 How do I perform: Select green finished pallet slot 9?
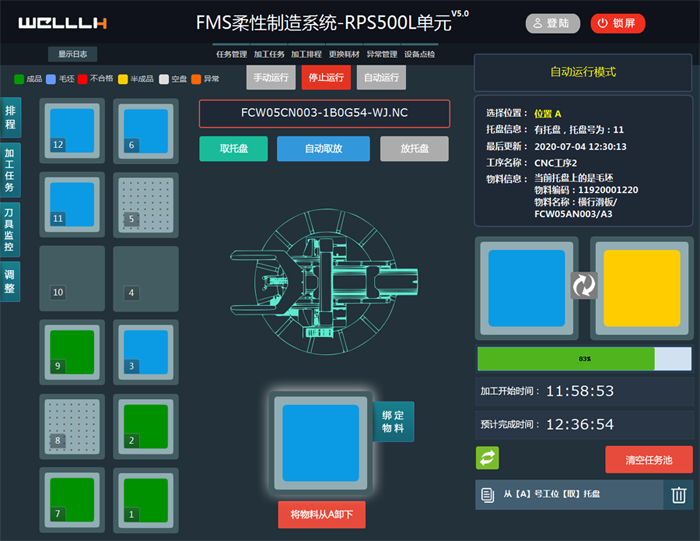[x=72, y=351]
